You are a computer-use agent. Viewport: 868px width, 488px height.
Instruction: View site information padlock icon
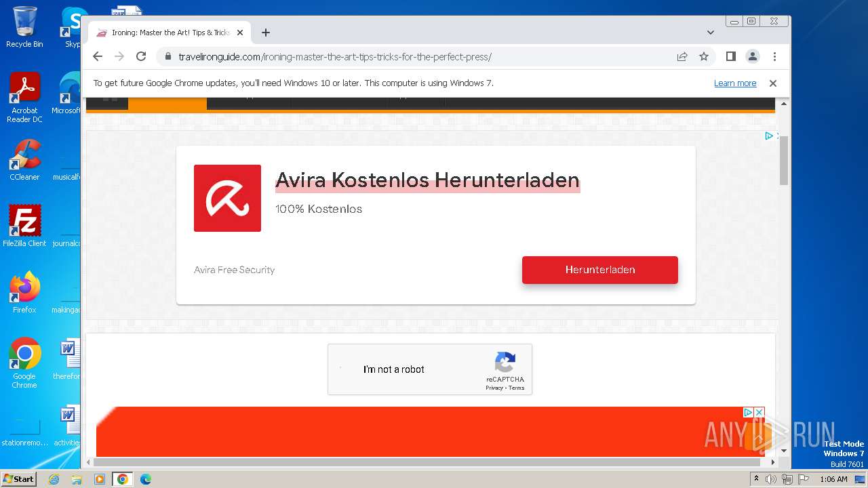167,56
